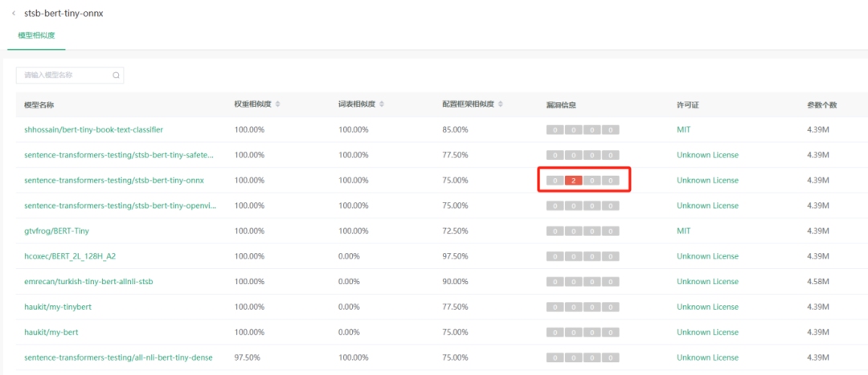Open shhossain/bert-tiny-book-text-classifier model link
868x375 pixels.
[x=93, y=129]
